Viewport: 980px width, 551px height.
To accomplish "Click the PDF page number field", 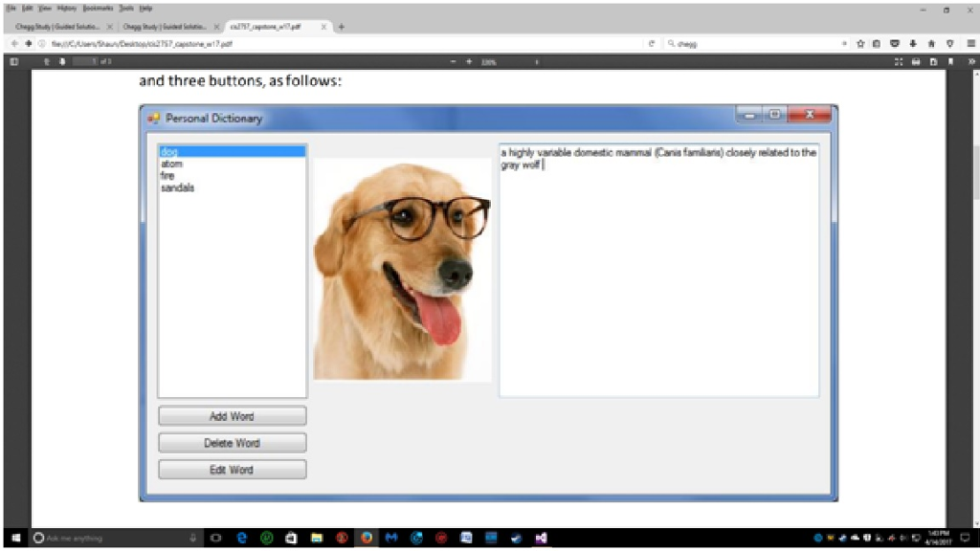I will tap(85, 62).
